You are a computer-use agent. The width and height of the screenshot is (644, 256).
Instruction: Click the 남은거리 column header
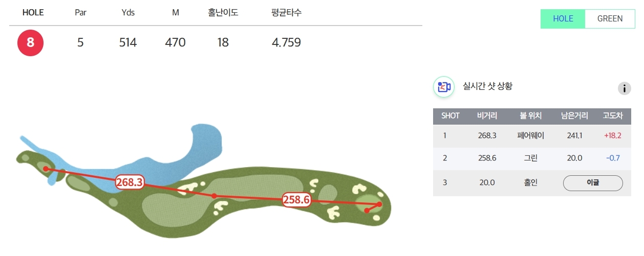click(574, 116)
